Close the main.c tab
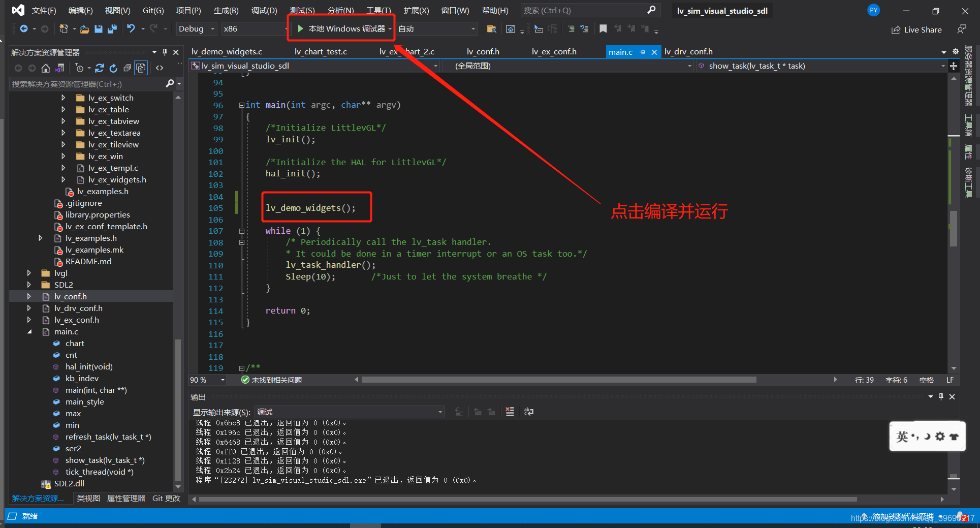The image size is (980, 528). click(654, 52)
